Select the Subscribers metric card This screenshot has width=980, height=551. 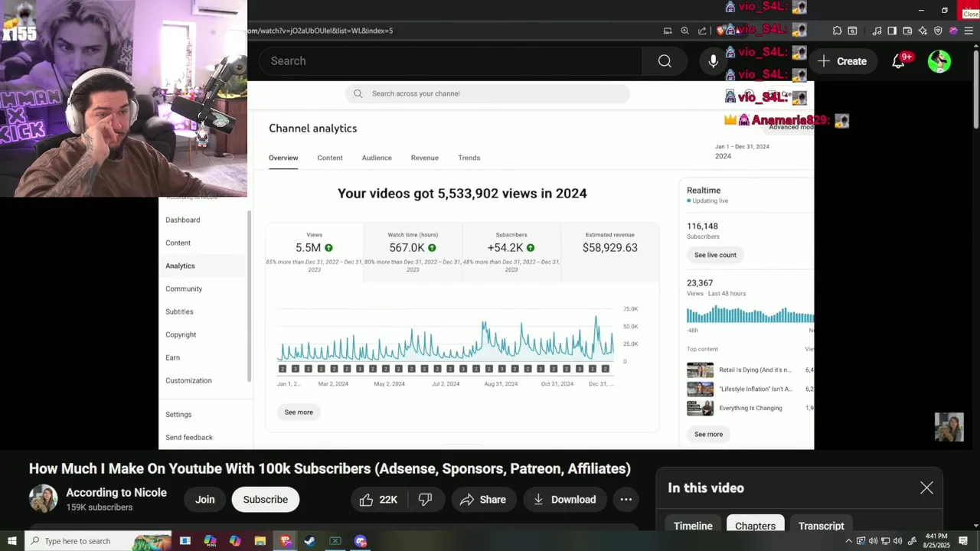click(x=511, y=253)
